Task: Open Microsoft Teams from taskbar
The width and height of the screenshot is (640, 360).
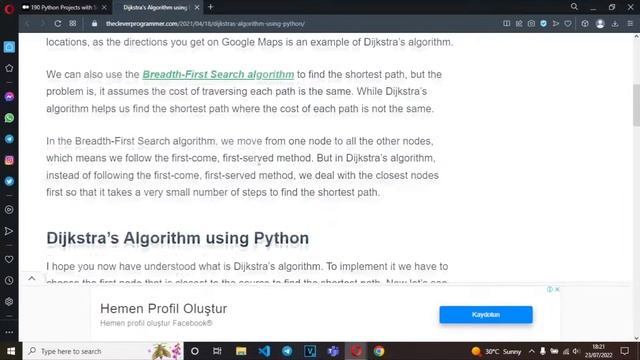Action: click(x=333, y=351)
